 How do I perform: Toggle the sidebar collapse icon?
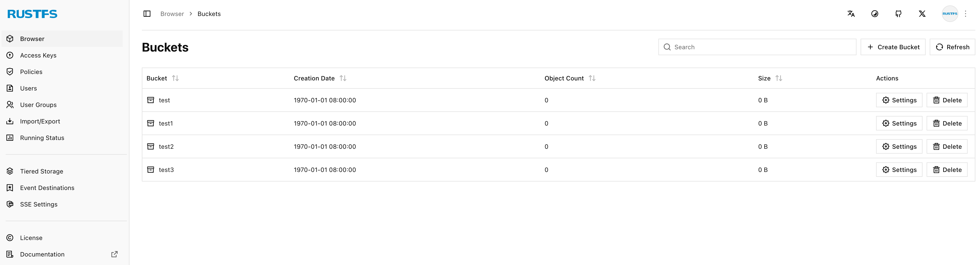[147, 14]
